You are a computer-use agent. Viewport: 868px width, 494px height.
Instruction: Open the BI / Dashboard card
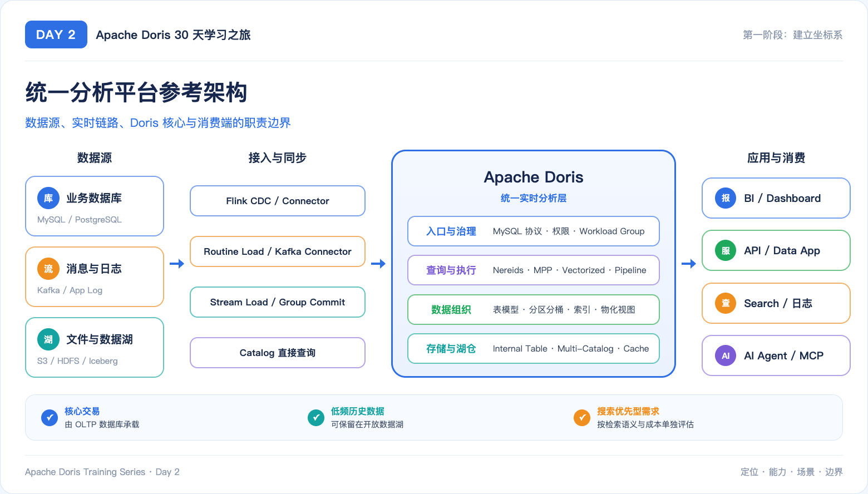tap(776, 198)
